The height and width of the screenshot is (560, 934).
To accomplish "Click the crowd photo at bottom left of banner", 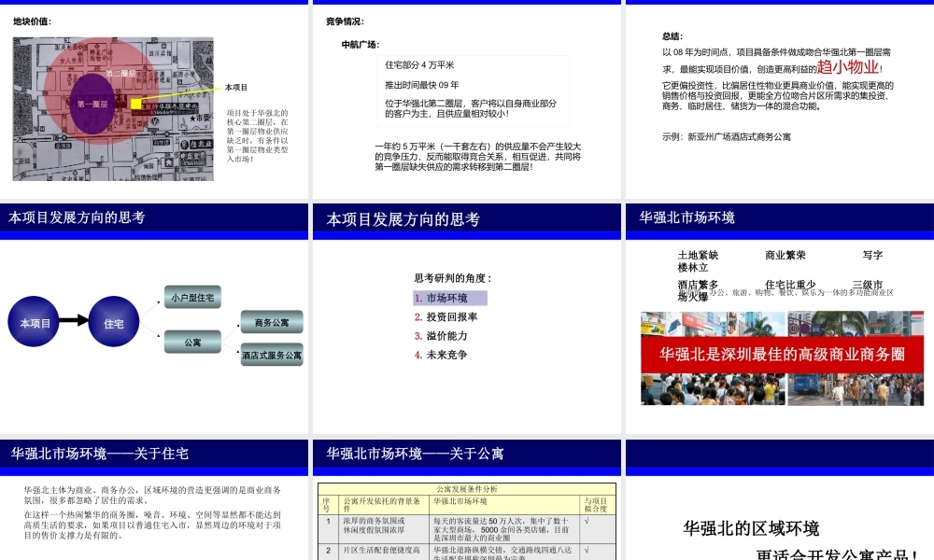I will [713, 389].
